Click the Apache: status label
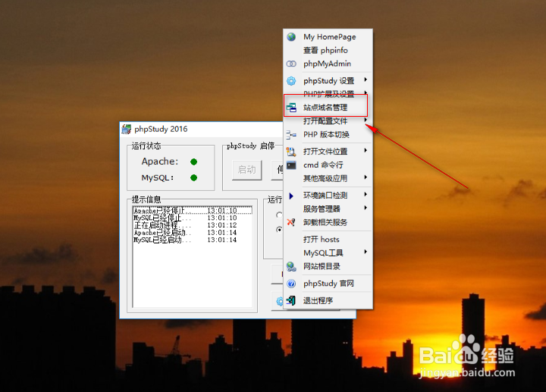 [x=160, y=162]
